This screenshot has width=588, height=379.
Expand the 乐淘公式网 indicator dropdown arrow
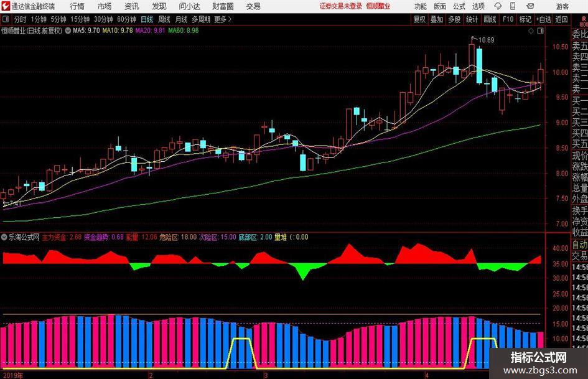[x=4, y=237]
